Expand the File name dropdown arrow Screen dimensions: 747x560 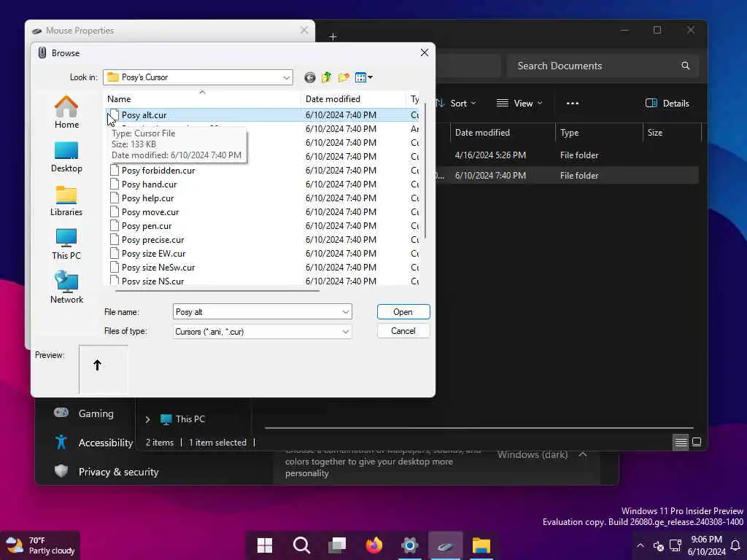coord(345,312)
